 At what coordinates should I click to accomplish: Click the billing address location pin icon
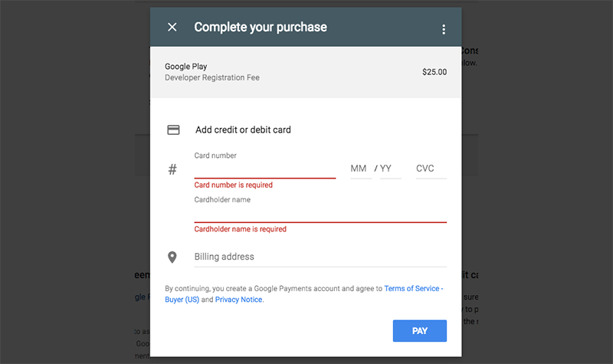click(172, 257)
